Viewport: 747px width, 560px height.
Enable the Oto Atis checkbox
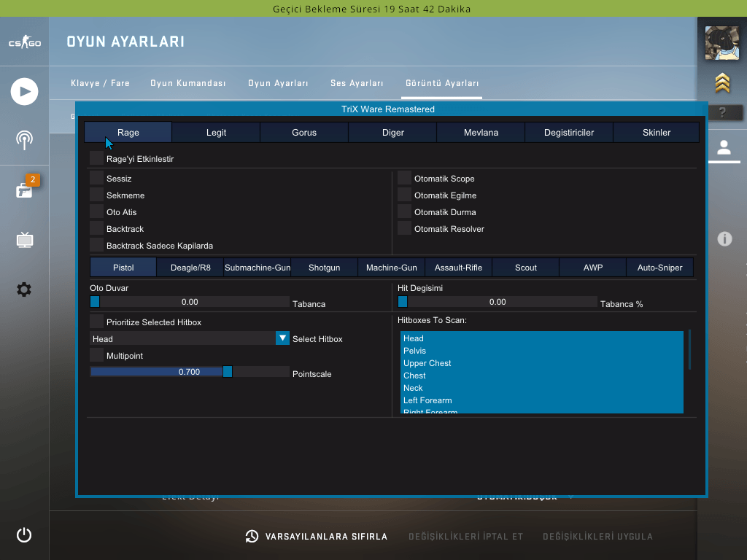97,211
